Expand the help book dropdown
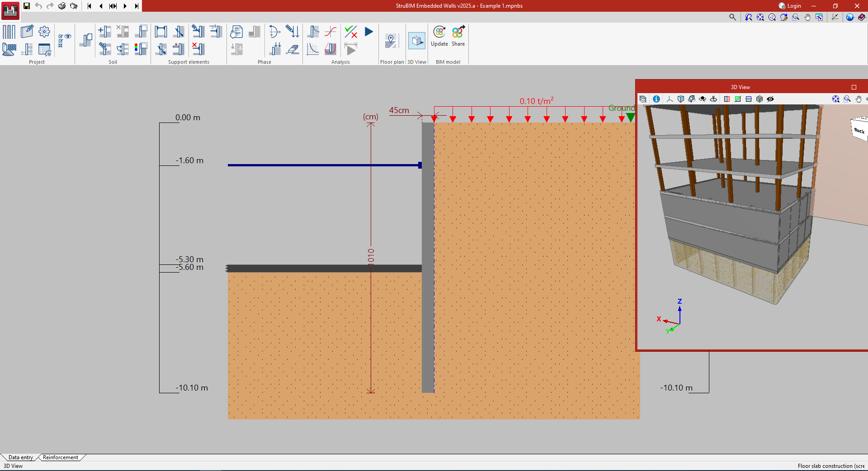The width and height of the screenshot is (868, 471). click(x=862, y=17)
